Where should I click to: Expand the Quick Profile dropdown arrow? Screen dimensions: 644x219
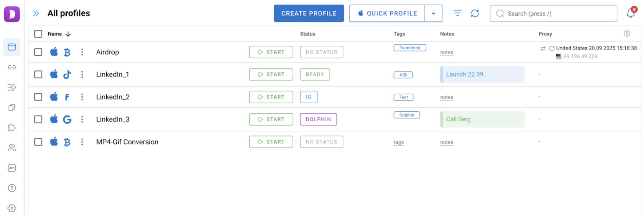[x=433, y=13]
